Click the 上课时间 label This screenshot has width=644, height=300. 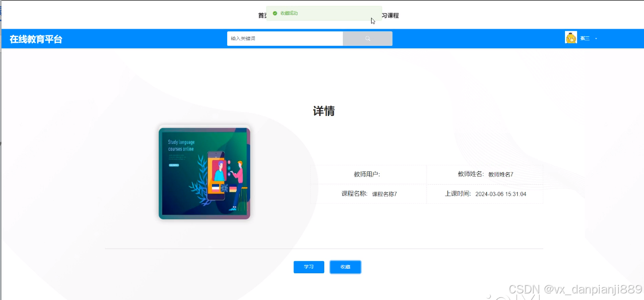point(458,194)
